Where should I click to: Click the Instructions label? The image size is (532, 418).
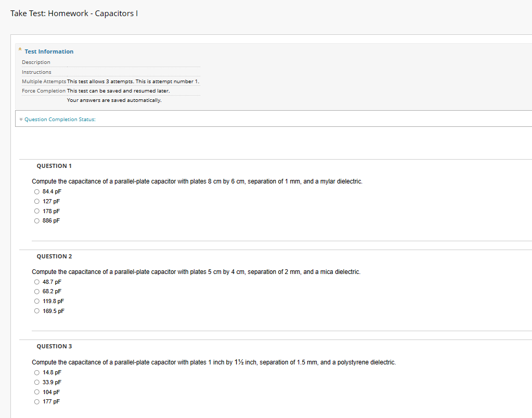(36, 72)
